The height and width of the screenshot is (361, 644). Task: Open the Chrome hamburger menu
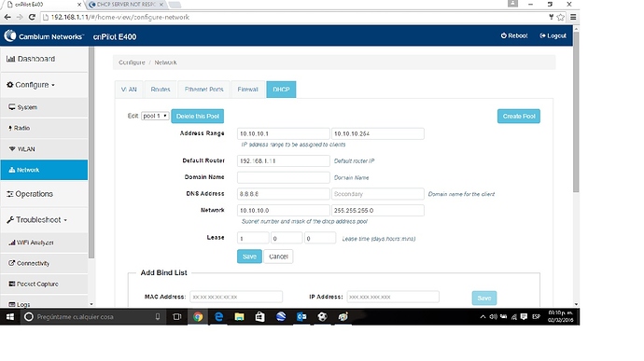point(573,17)
